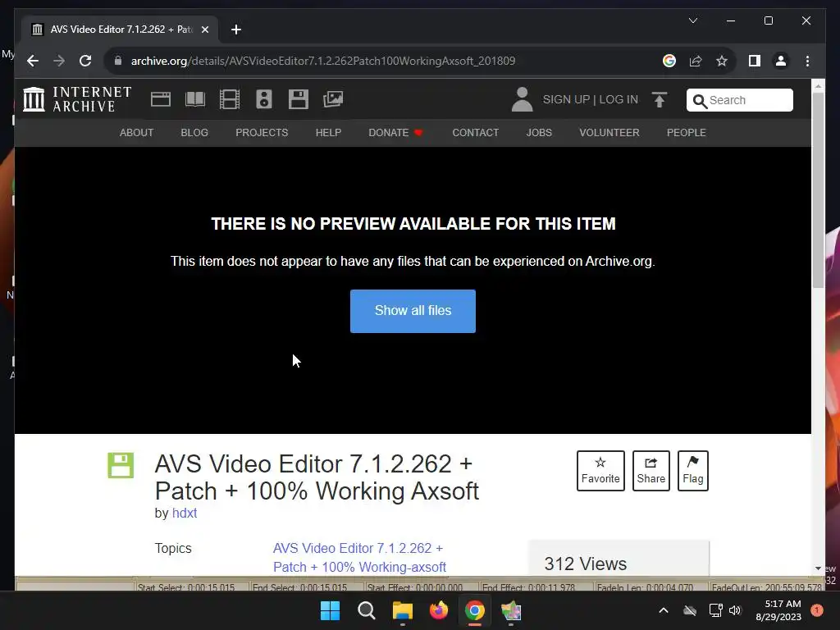Open a new browser tab

[236, 30]
